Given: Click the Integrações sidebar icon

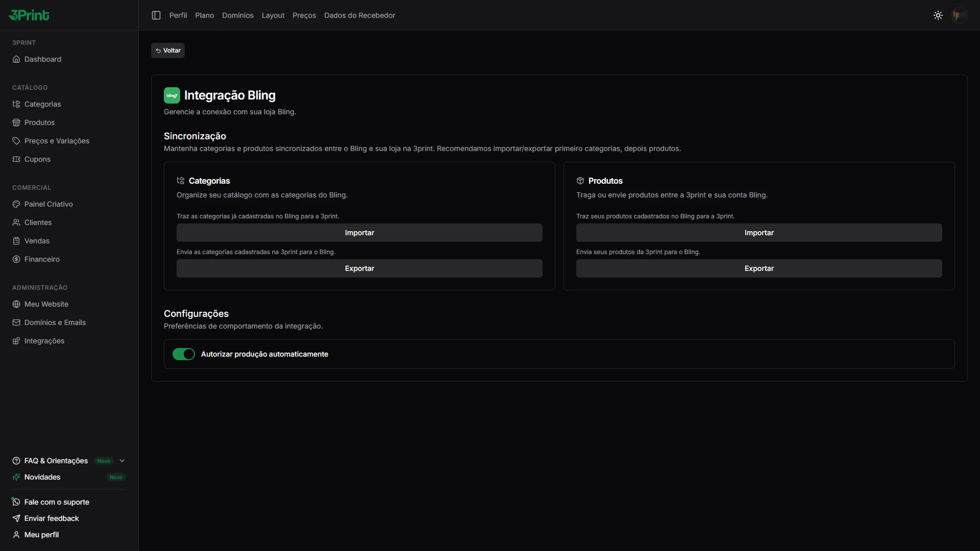Looking at the screenshot, I should tap(16, 341).
